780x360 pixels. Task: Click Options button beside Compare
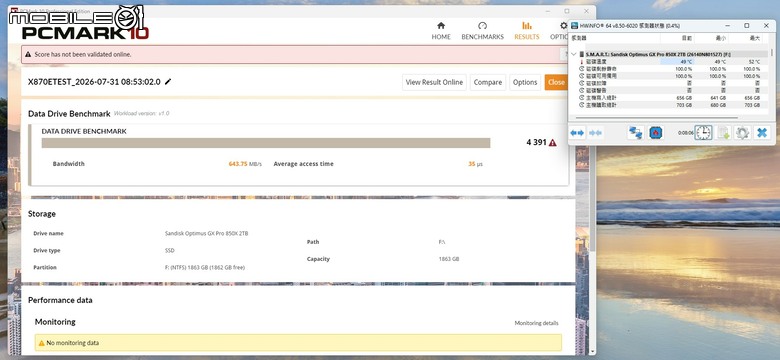click(x=525, y=83)
